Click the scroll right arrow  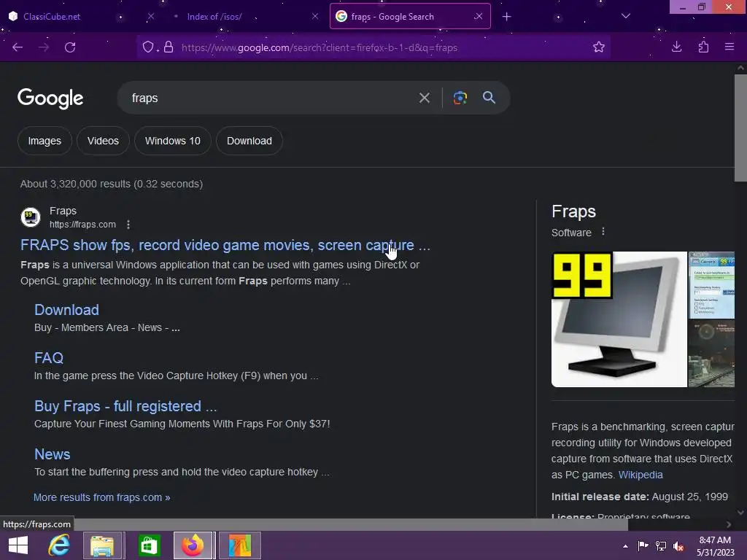[x=729, y=524]
